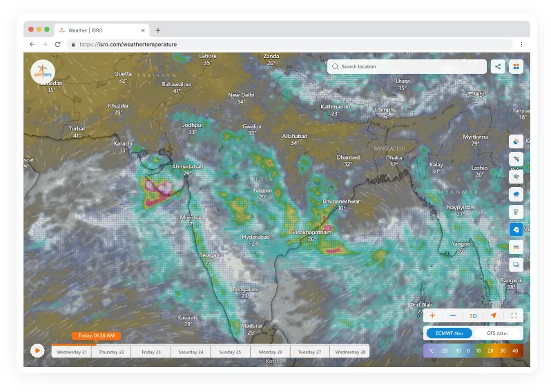551x392 pixels.
Task: Open fullscreen map mode
Action: pyautogui.click(x=514, y=315)
